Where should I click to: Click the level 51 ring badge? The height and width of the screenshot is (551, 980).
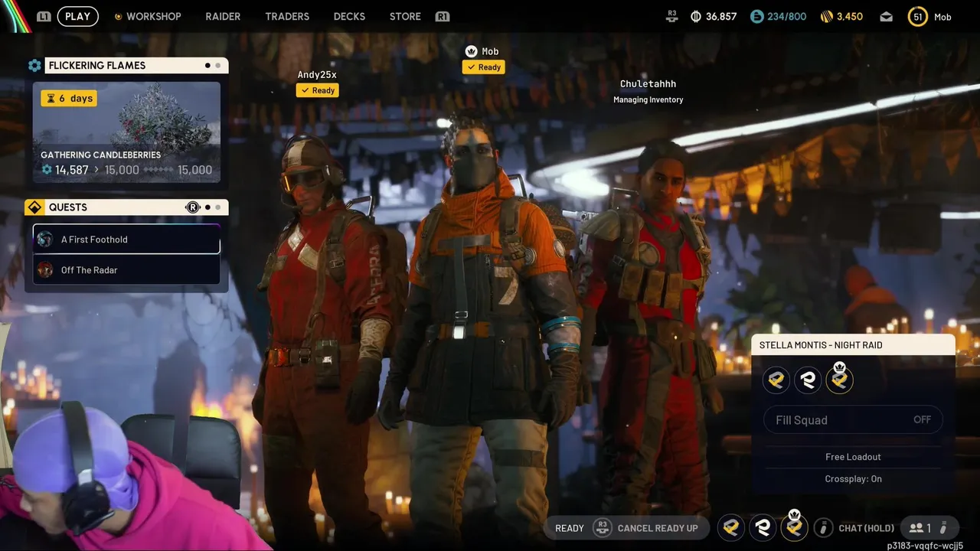coord(917,16)
